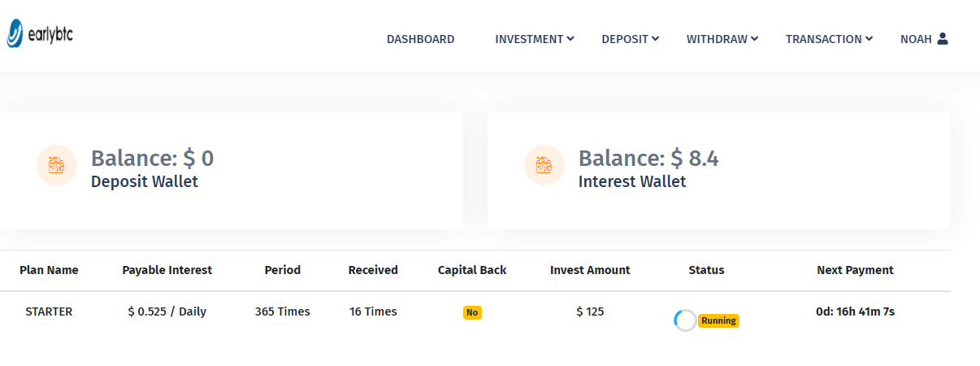Image resolution: width=980 pixels, height=366 pixels.
Task: Click the Next Payment countdown timer
Action: pyautogui.click(x=855, y=312)
